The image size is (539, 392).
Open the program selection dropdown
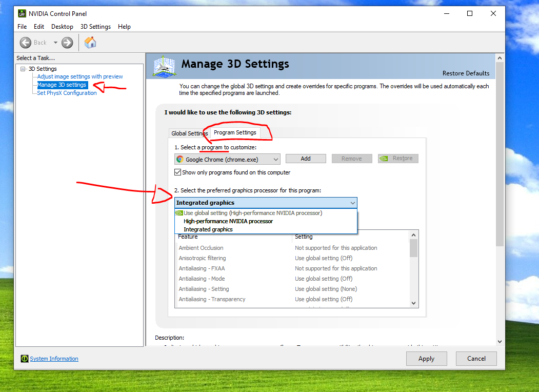click(x=276, y=159)
